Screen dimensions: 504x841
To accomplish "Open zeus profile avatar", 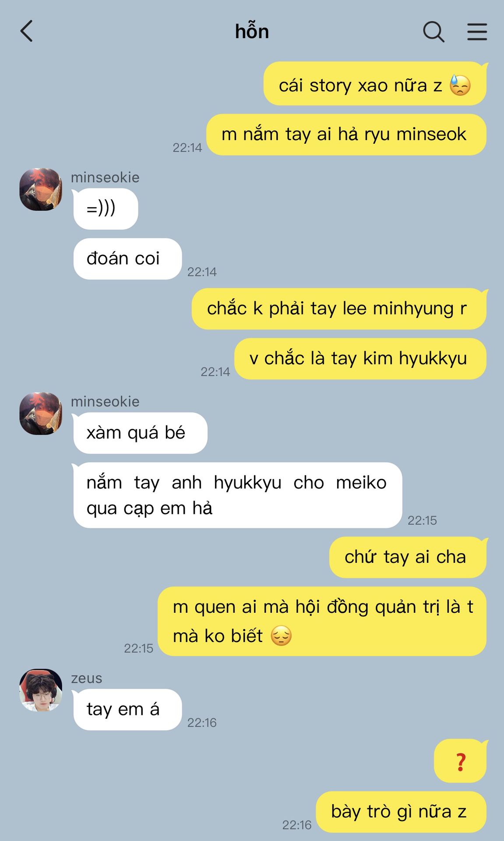I will [x=41, y=690].
